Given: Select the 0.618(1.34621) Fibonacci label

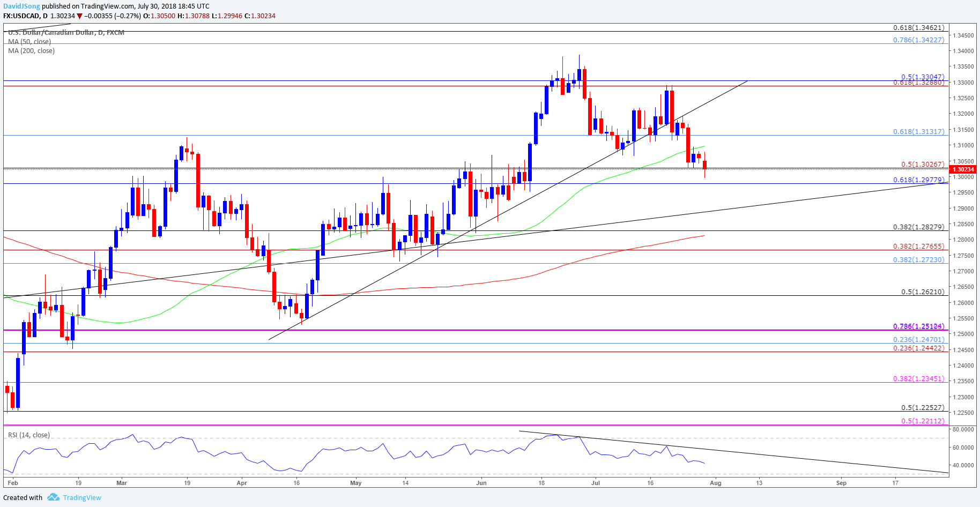Looking at the screenshot, I should pos(919,27).
